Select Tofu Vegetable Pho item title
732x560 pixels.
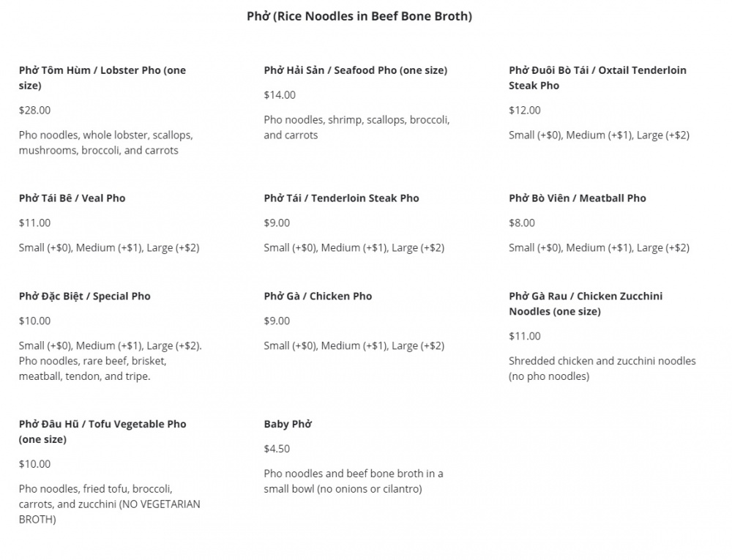coord(102,431)
